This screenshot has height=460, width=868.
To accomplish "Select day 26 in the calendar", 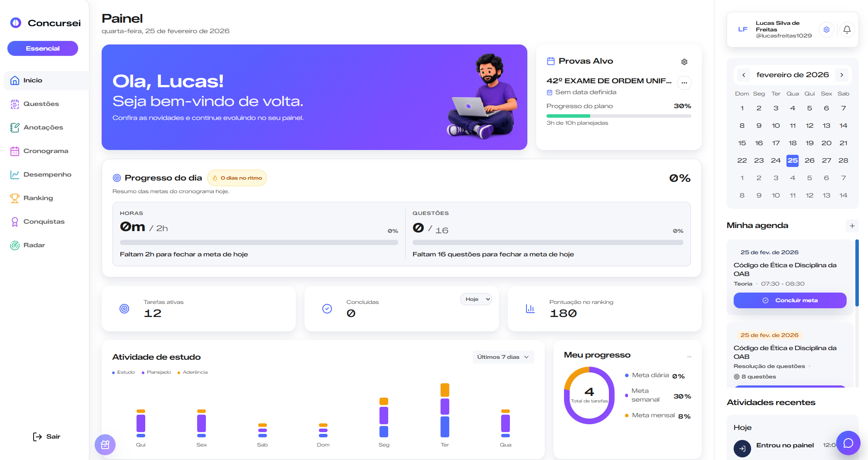I will click(809, 160).
